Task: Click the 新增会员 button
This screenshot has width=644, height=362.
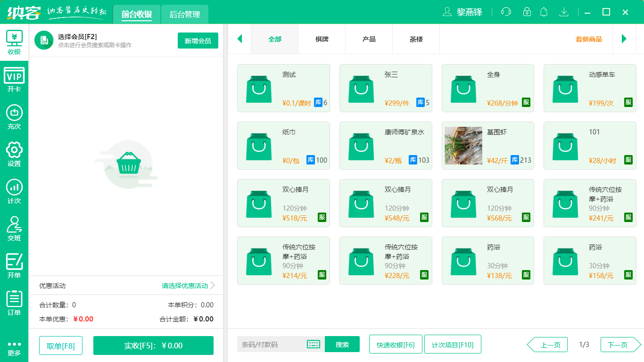Action: (198, 41)
